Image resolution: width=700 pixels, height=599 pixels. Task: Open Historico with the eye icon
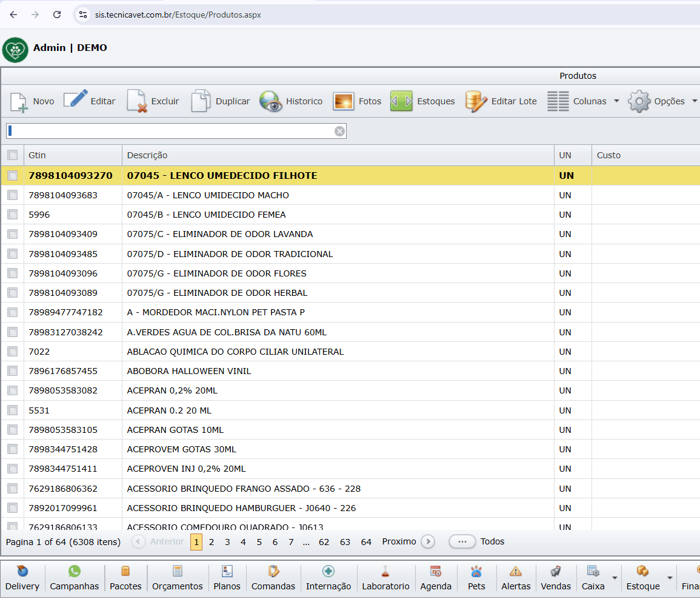point(271,101)
